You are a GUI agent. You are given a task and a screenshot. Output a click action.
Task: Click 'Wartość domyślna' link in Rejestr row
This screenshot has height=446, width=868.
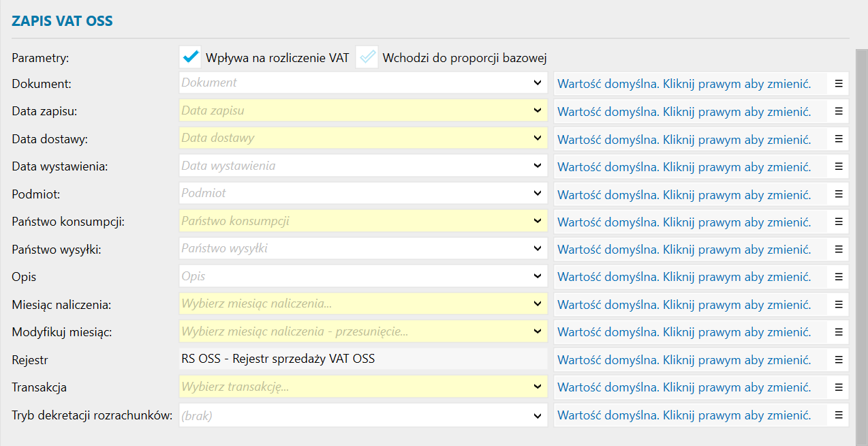(684, 360)
